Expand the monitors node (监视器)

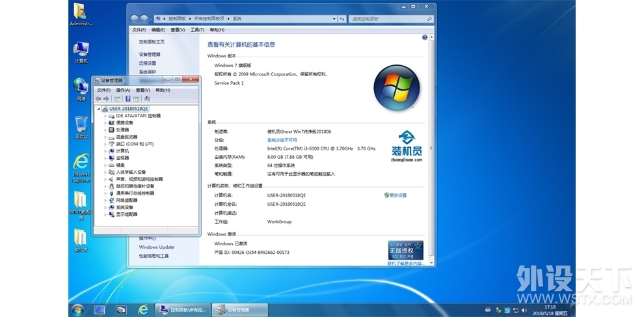click(x=105, y=158)
